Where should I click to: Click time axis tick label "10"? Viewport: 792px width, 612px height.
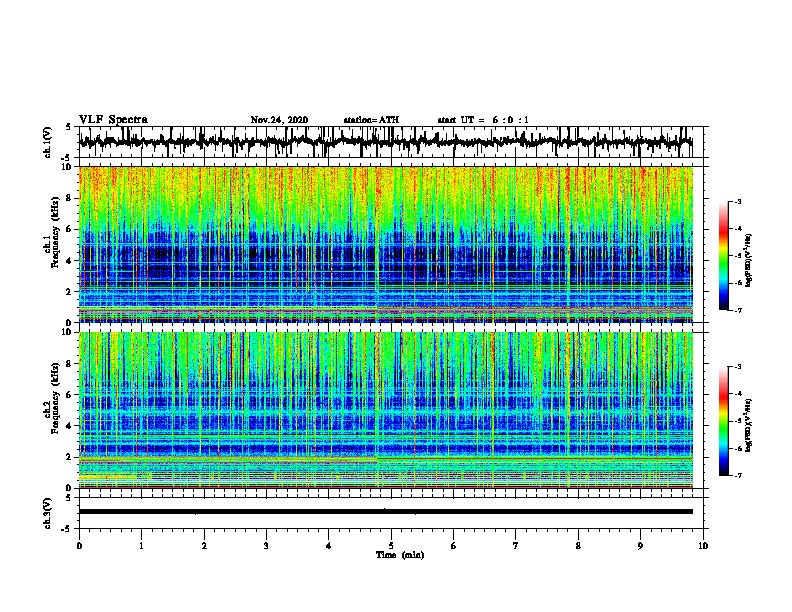[703, 546]
